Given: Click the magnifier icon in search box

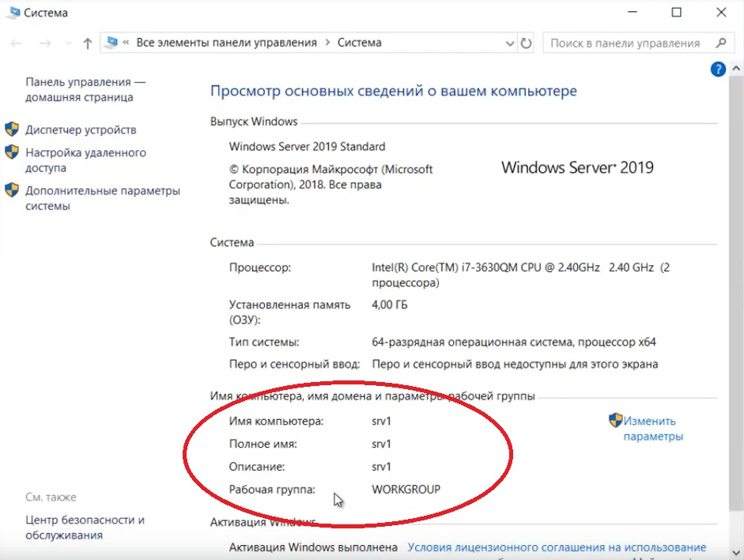Looking at the screenshot, I should point(720,43).
